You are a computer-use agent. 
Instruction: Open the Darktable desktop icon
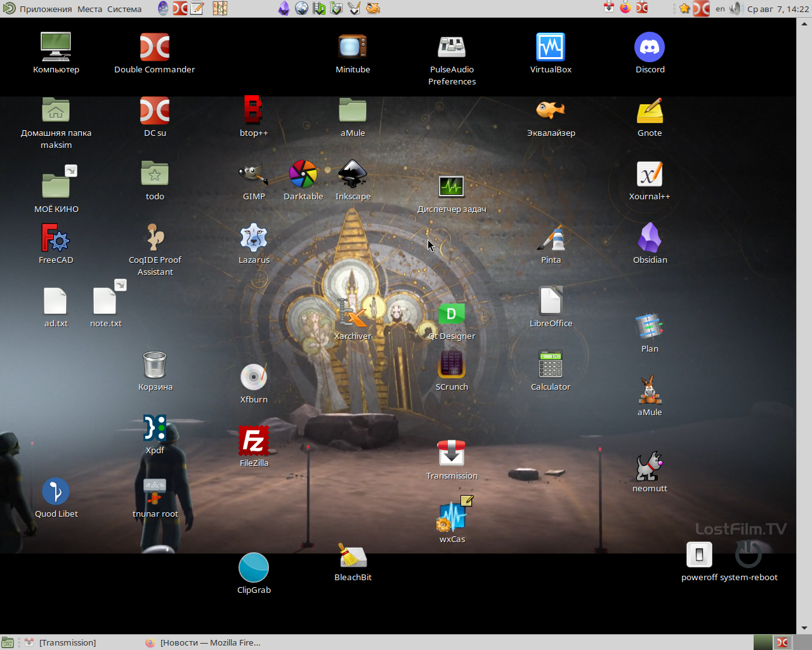click(303, 175)
